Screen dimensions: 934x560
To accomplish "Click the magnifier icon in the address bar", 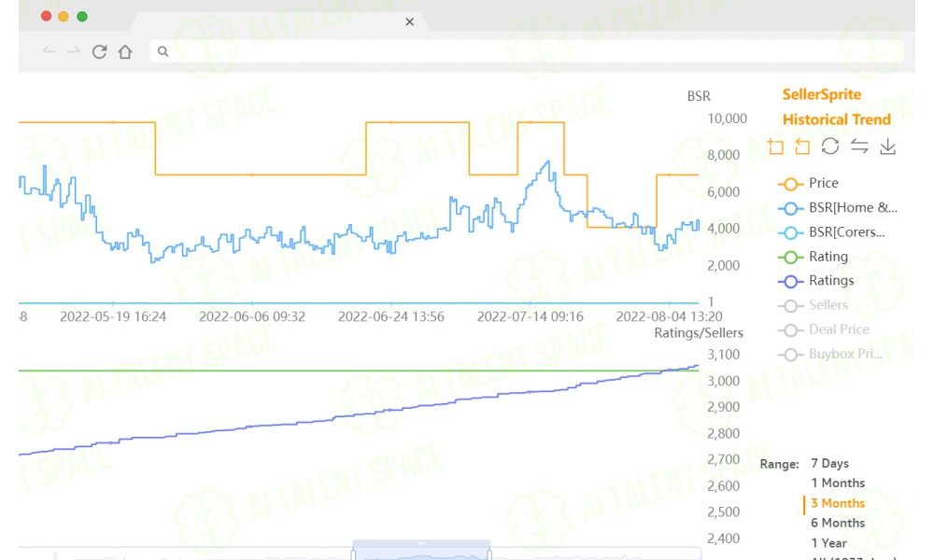I will pos(163,51).
